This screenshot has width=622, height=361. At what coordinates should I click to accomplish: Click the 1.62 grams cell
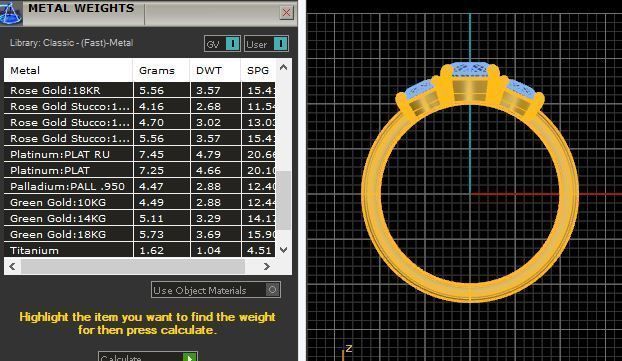[161, 250]
